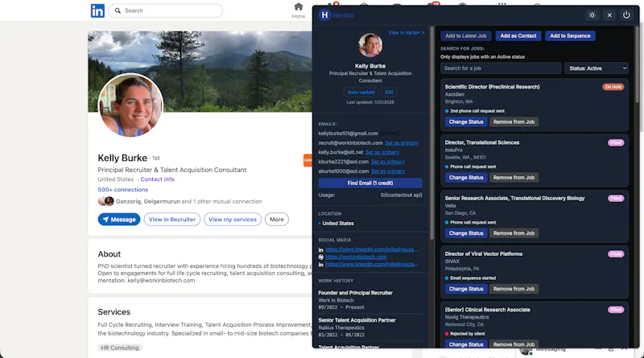Click Senior Research Associate, Translational Discovery Biology title

click(514, 198)
